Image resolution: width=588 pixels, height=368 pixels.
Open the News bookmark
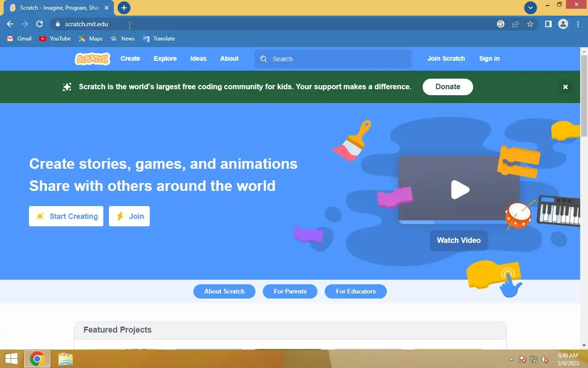tap(123, 39)
